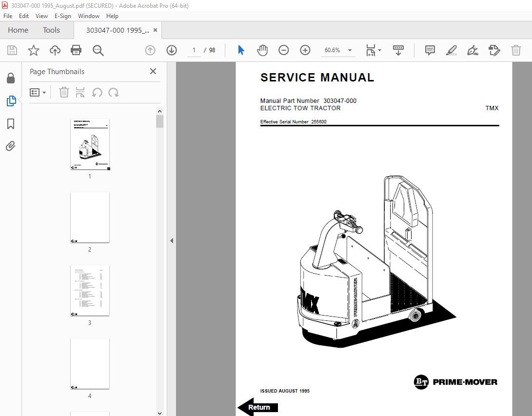Open the find text magnifier tool
The width and height of the screenshot is (532, 416).
[x=98, y=50]
